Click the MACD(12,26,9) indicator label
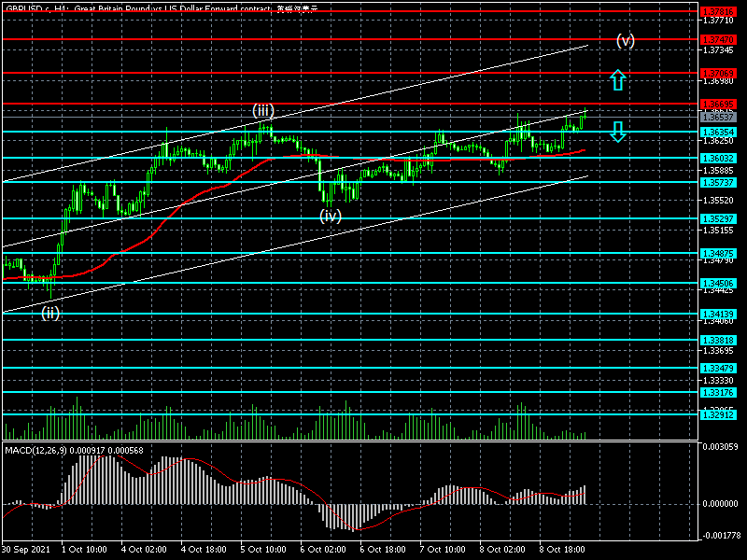 pos(75,451)
